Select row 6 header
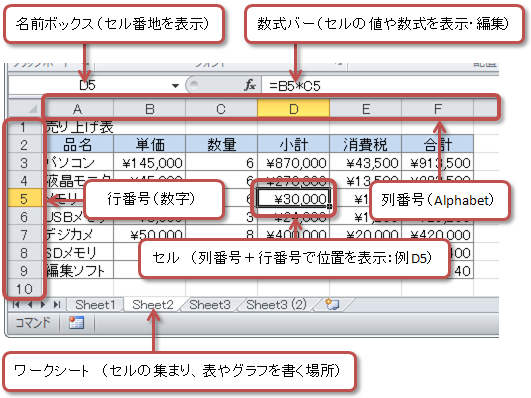This screenshot has width=531, height=398. tap(23, 216)
